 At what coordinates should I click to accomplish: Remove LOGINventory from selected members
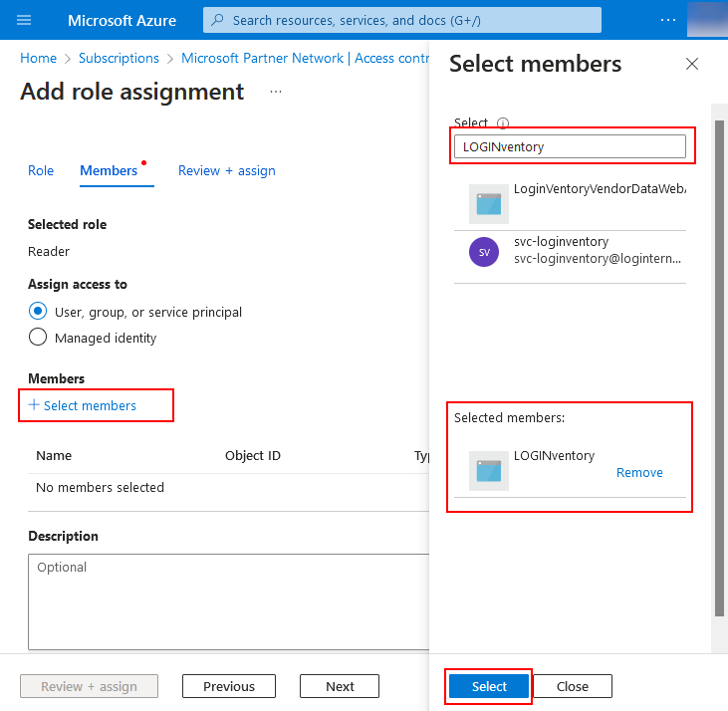click(639, 473)
